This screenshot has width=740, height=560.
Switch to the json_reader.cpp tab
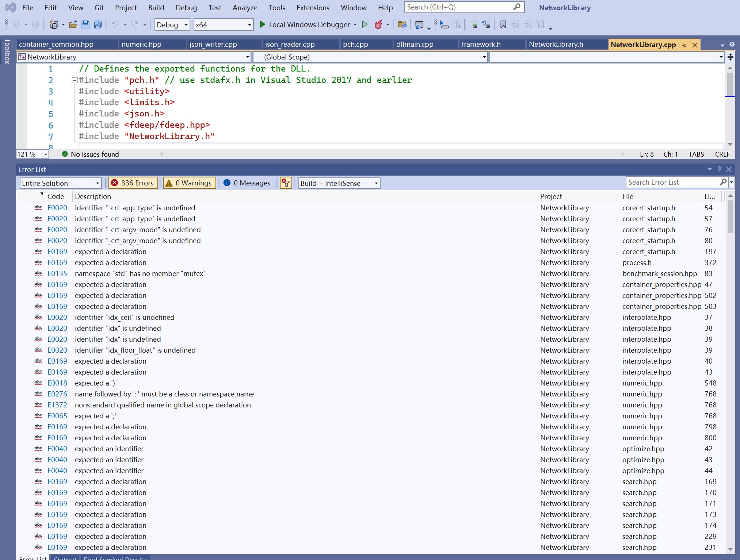300,44
